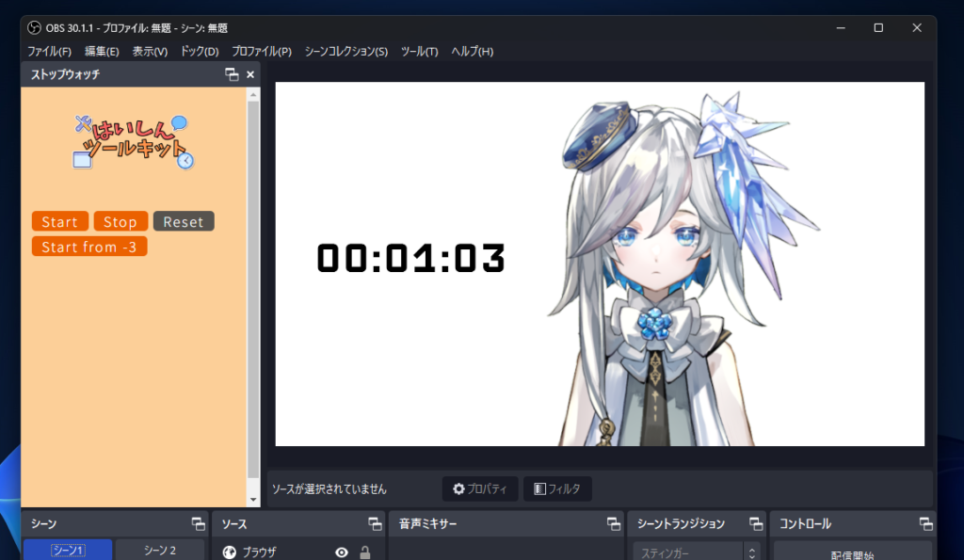Image resolution: width=964 pixels, height=560 pixels.
Task: Open the フィルタ dialog
Action: (x=557, y=488)
